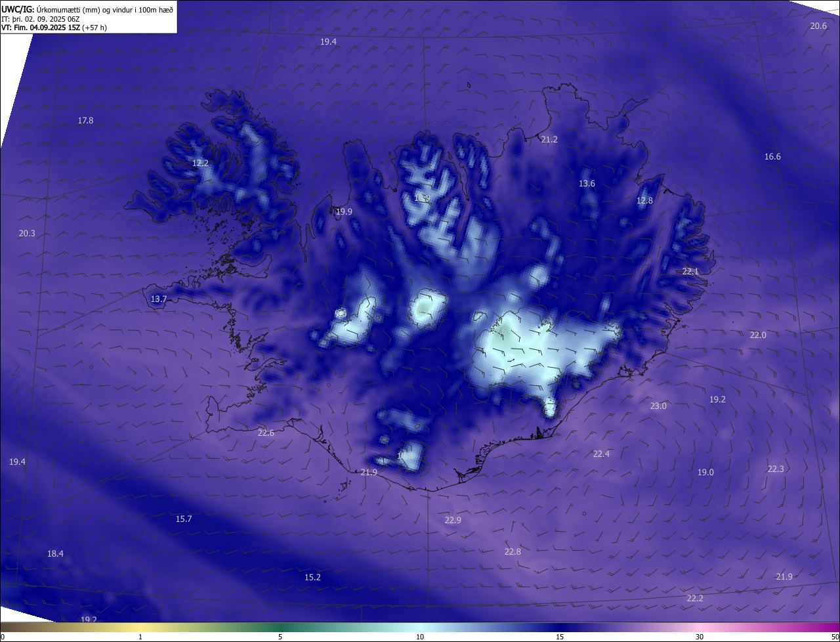Select the 22.6 value label on the map
This screenshot has height=642, width=840.
pos(266,433)
